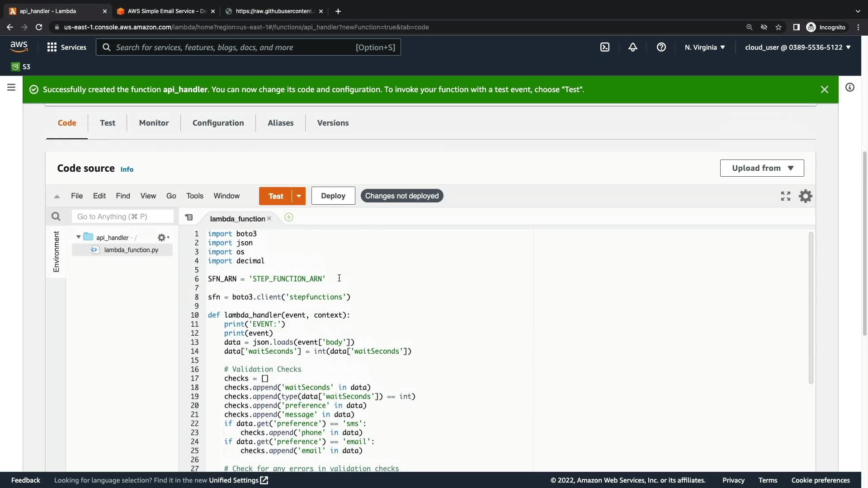Toggle fullscreen for the code editor
868x488 pixels.
(x=786, y=196)
